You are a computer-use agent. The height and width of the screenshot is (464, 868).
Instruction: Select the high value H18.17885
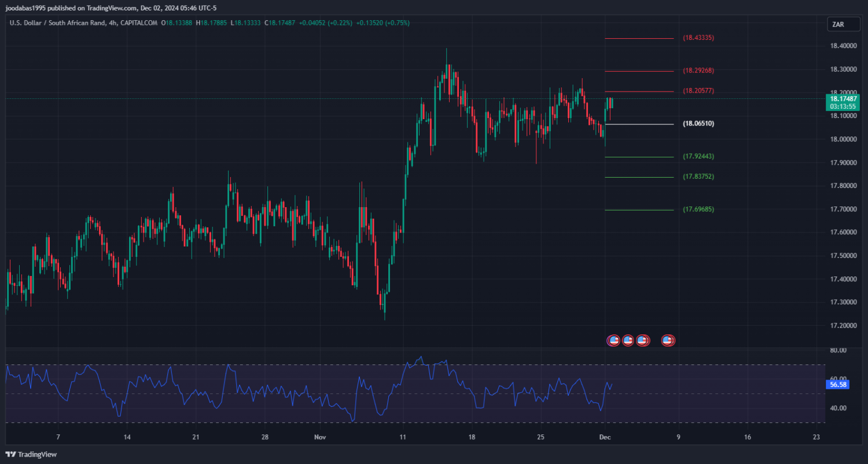212,23
